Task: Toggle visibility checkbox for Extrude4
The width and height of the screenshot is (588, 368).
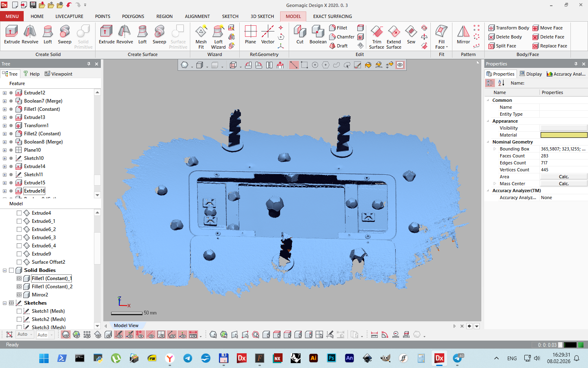Action: (x=19, y=213)
